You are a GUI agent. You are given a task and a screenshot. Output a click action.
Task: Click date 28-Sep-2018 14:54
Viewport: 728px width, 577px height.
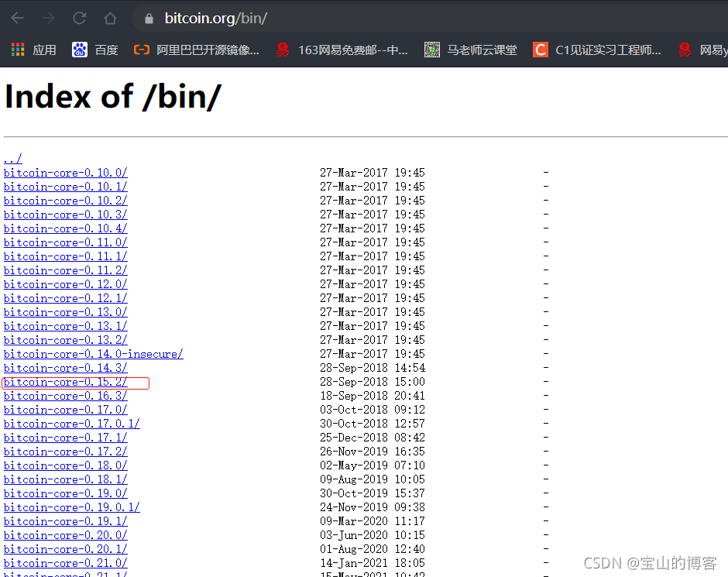(373, 368)
